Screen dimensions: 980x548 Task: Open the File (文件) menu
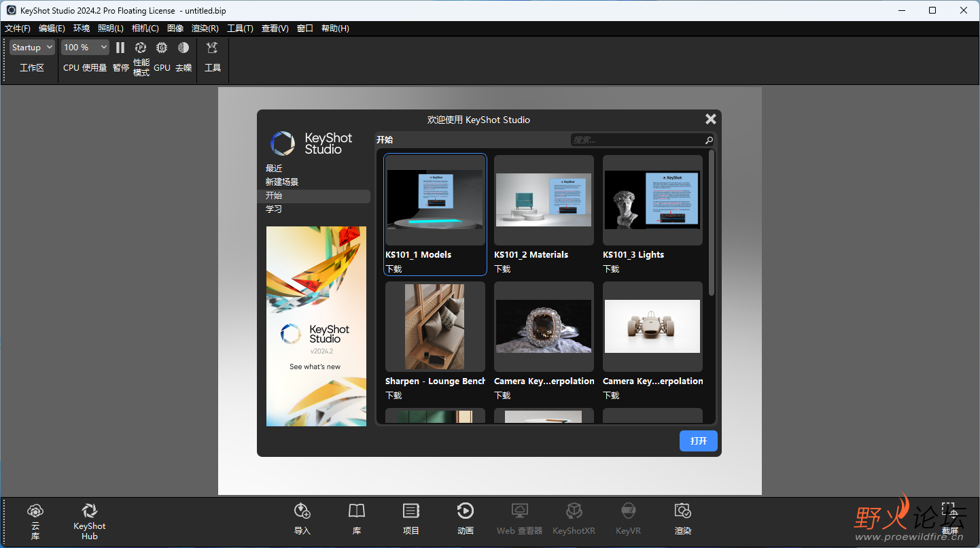click(18, 29)
